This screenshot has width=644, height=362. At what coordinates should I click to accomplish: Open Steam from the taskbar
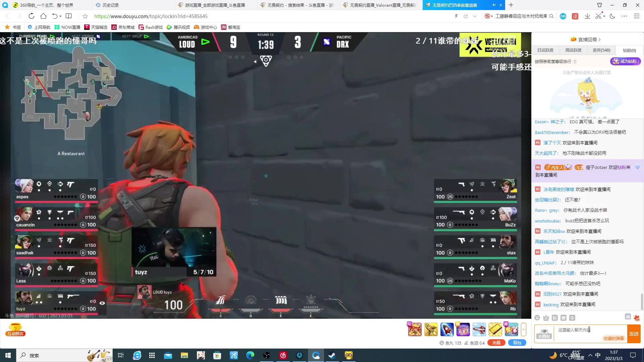[332, 355]
